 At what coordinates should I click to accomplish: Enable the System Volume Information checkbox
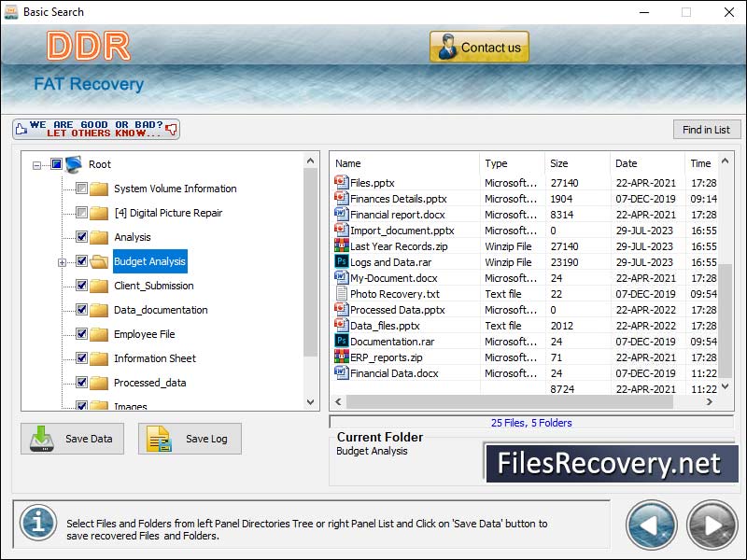pyautogui.click(x=82, y=188)
